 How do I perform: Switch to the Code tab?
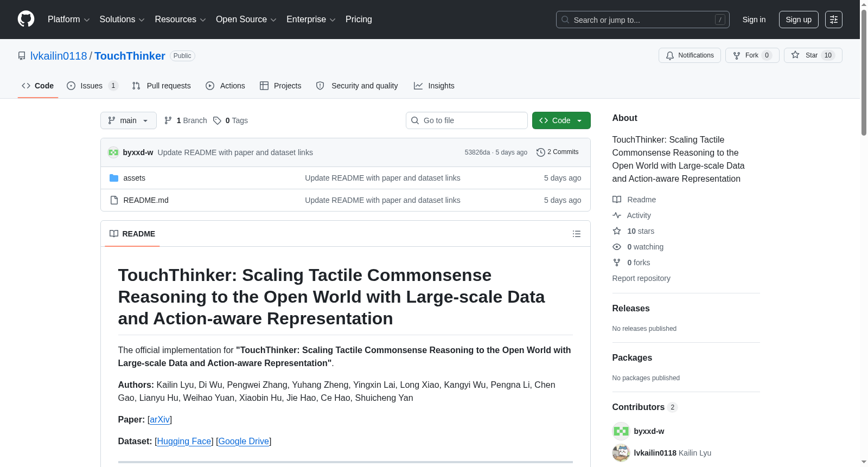(38, 86)
